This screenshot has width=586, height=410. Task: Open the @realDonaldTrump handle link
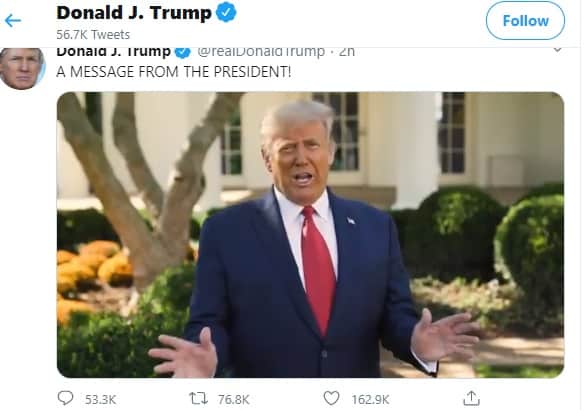tap(260, 52)
